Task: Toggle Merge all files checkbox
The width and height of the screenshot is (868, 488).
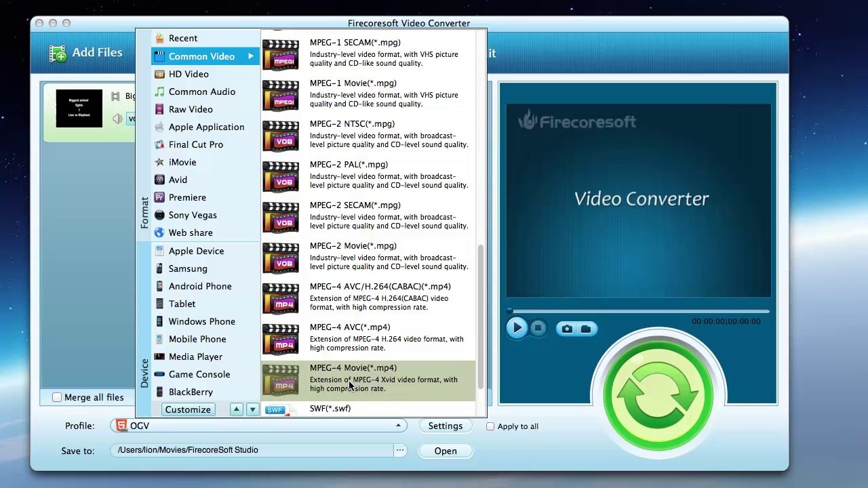Action: coord(57,398)
